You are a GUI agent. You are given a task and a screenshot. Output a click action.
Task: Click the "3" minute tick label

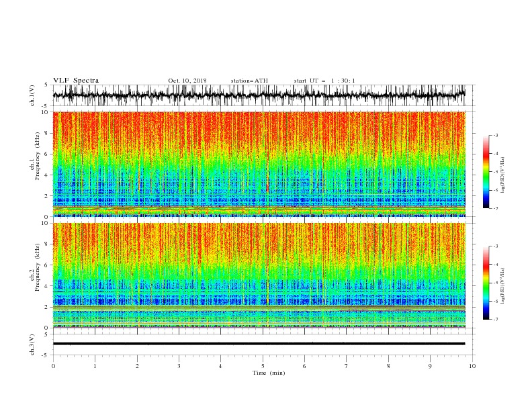point(179,366)
